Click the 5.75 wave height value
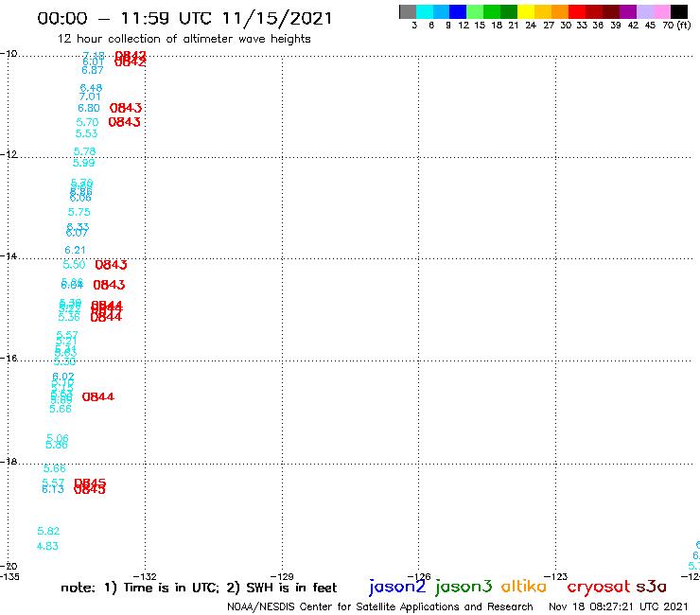Screen dimensions: 700x615 [79, 212]
